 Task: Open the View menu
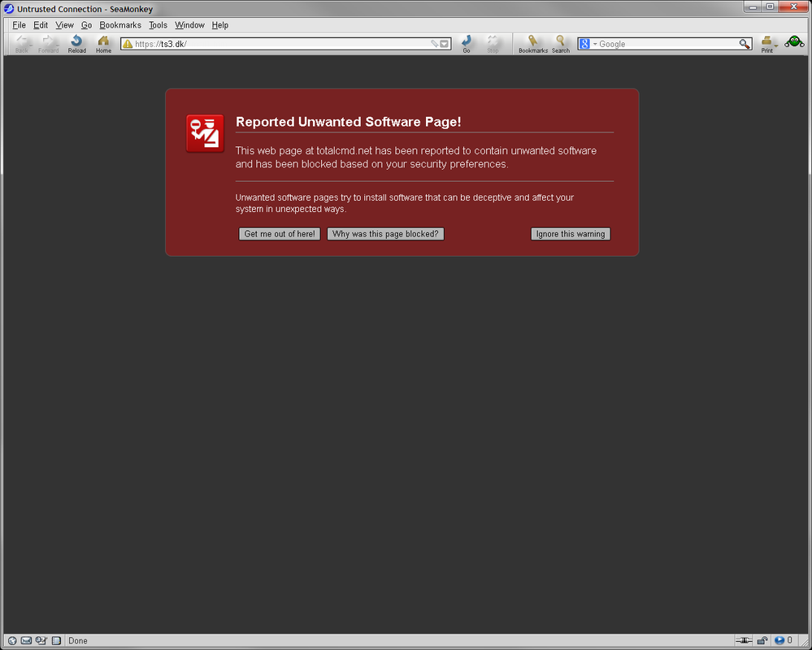coord(64,25)
